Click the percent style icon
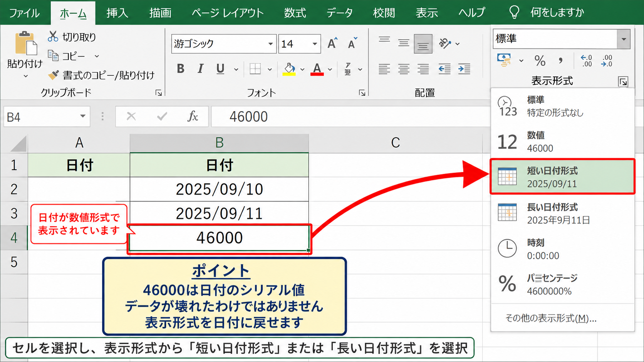The height and width of the screenshot is (362, 644). 540,60
